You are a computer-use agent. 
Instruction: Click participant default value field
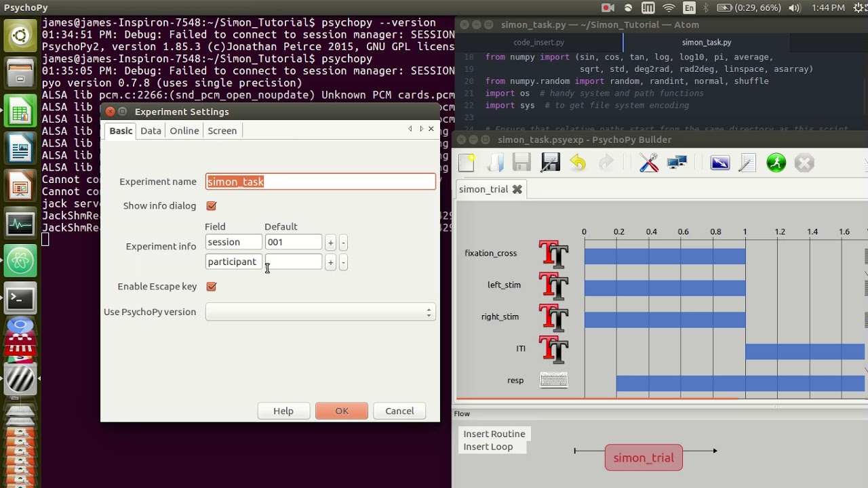pyautogui.click(x=293, y=262)
